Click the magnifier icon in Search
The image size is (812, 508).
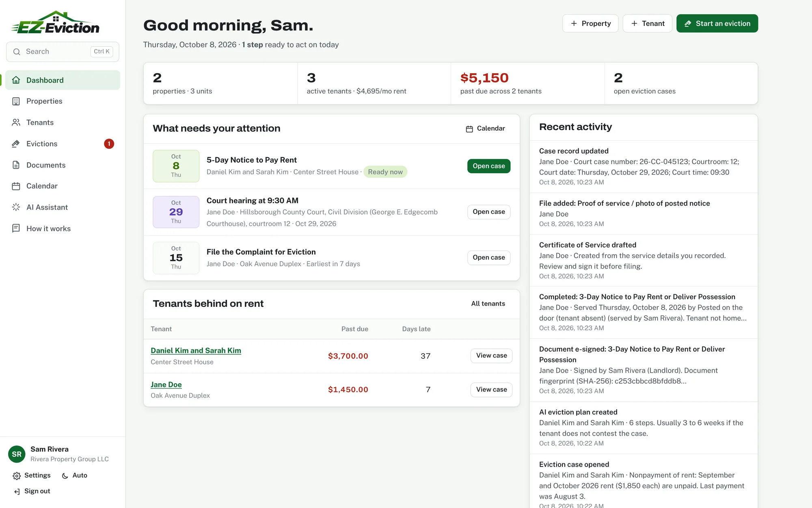pyautogui.click(x=17, y=52)
